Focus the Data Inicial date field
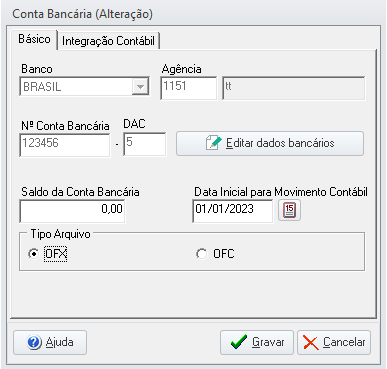387x369 pixels. (233, 210)
